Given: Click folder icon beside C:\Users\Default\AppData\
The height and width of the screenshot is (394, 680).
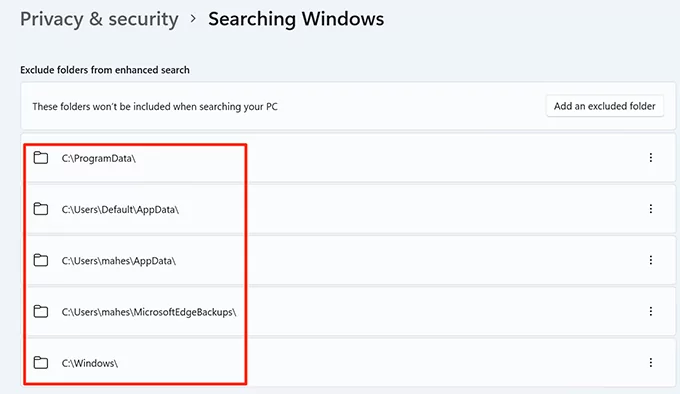Looking at the screenshot, I should click(x=41, y=209).
